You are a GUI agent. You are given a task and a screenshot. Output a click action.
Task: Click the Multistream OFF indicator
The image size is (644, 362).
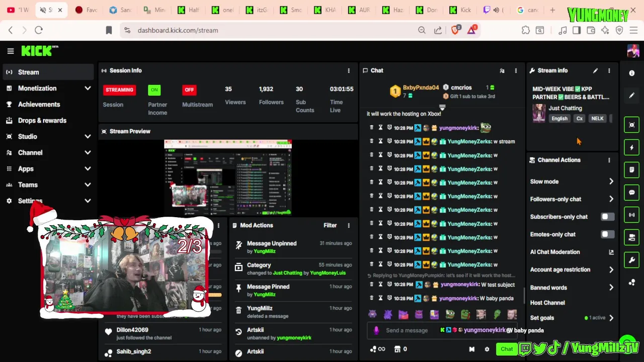pyautogui.click(x=189, y=90)
